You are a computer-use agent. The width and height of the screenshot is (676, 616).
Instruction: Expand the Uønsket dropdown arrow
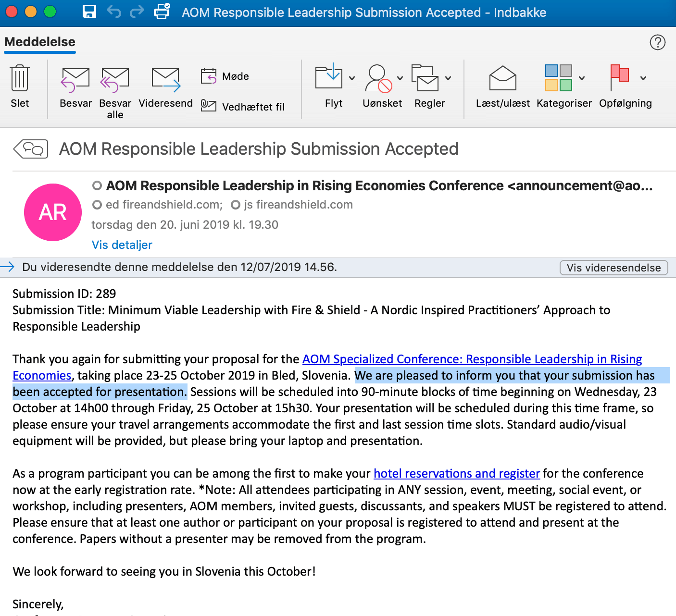click(x=400, y=78)
